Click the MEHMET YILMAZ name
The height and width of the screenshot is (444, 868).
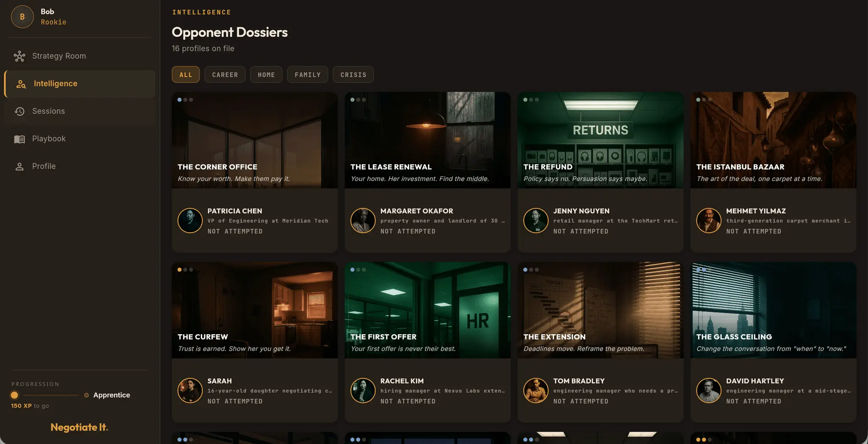(x=756, y=211)
